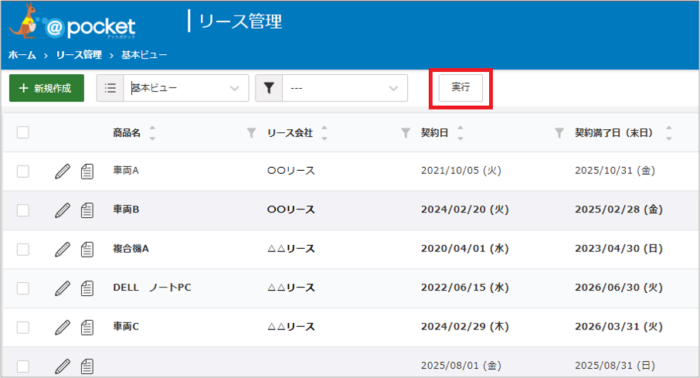Expand the filter dropdown showing ---
Image resolution: width=700 pixels, height=378 pixels.
[x=345, y=88]
